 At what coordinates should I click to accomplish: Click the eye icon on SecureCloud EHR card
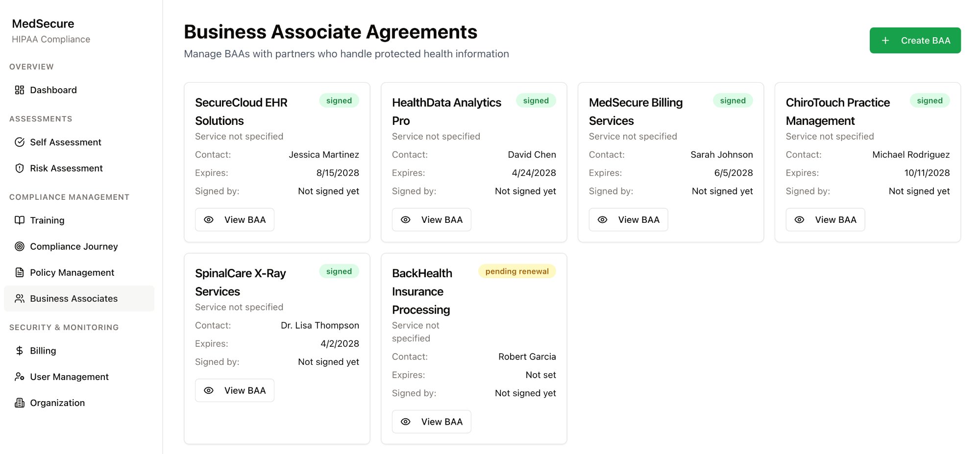(x=209, y=219)
